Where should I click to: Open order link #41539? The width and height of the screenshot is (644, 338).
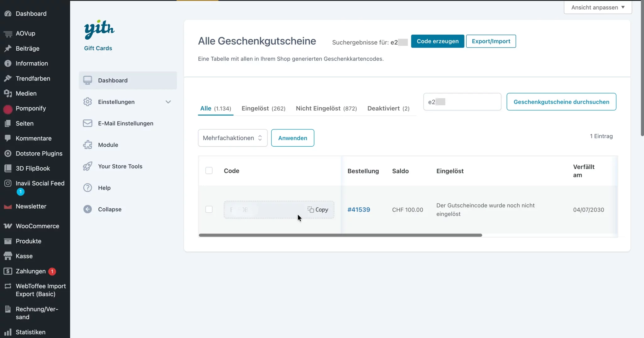358,210
